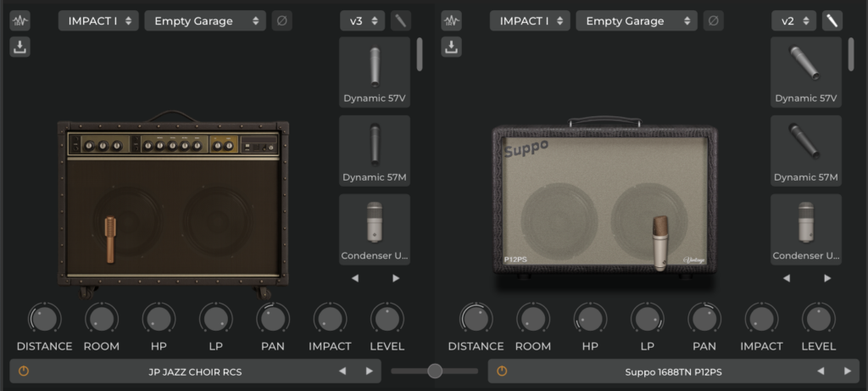868x391 pixels.
Task: Select Dynamic 57M mic in left list
Action: 375,151
